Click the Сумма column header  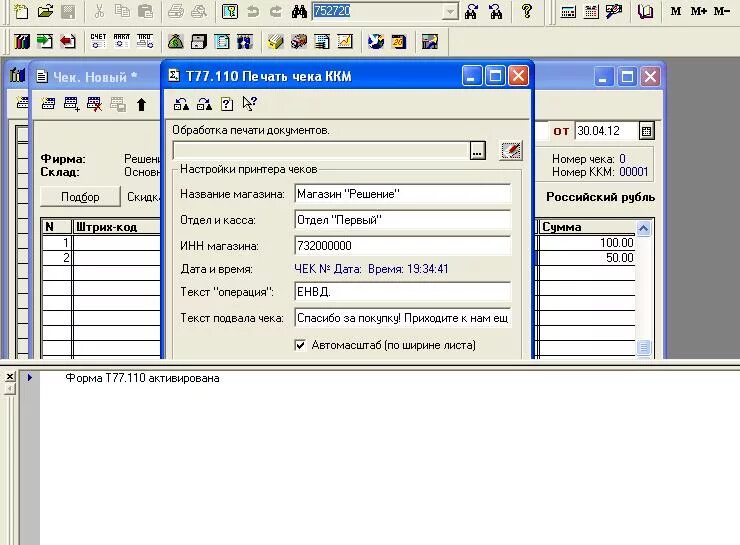(587, 227)
